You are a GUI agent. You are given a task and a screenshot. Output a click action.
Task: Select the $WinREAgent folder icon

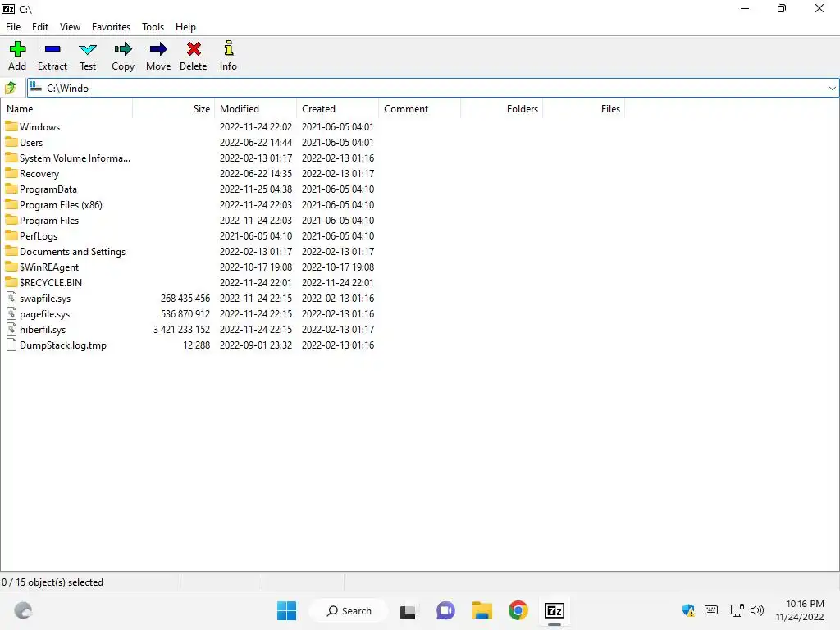(x=11, y=267)
